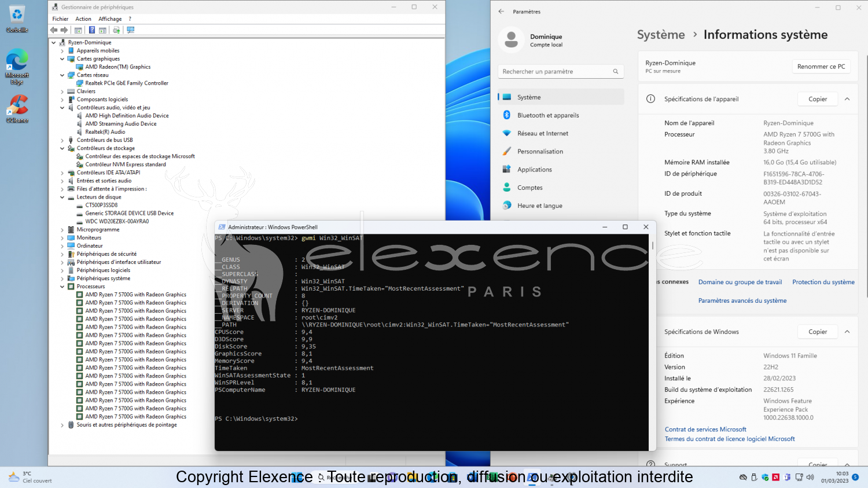Click the Renommer ce PC button
Image resolution: width=868 pixels, height=488 pixels.
click(821, 67)
